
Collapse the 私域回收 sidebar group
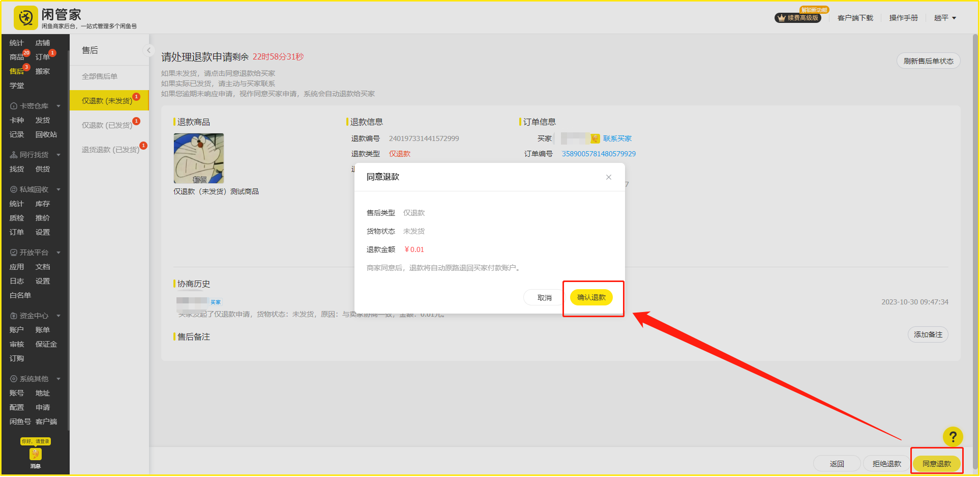[x=58, y=189]
